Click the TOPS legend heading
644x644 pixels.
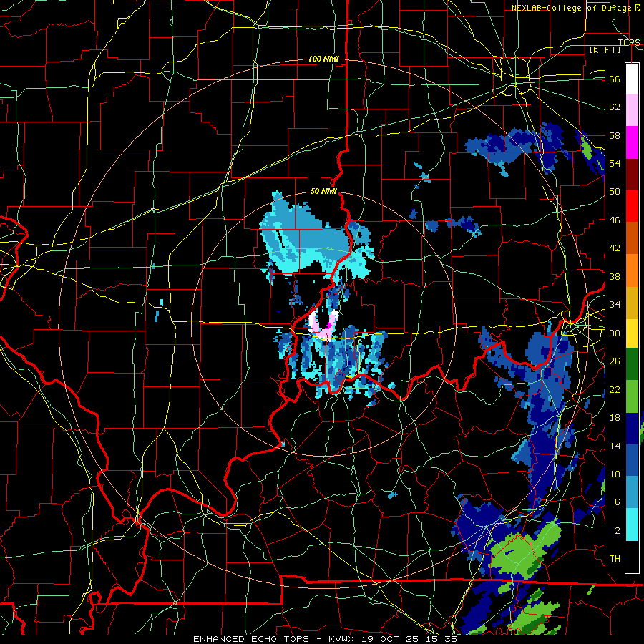point(629,42)
